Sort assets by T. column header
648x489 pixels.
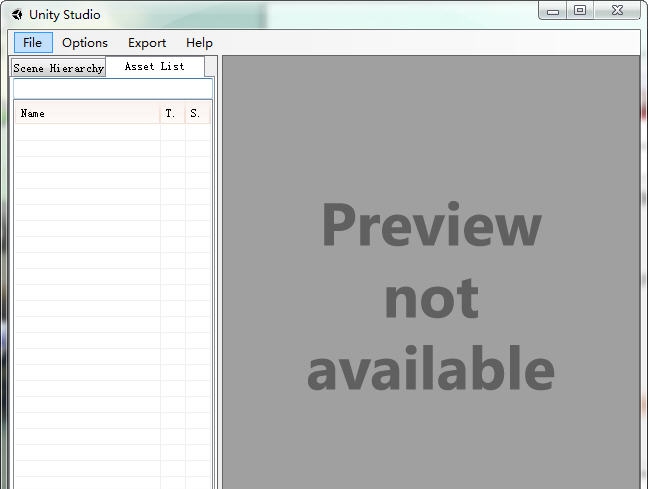coord(172,113)
